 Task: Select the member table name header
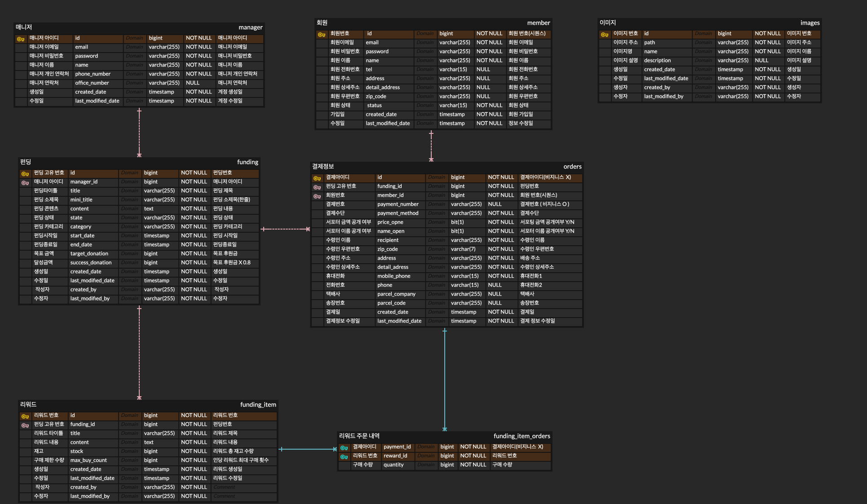tap(538, 23)
